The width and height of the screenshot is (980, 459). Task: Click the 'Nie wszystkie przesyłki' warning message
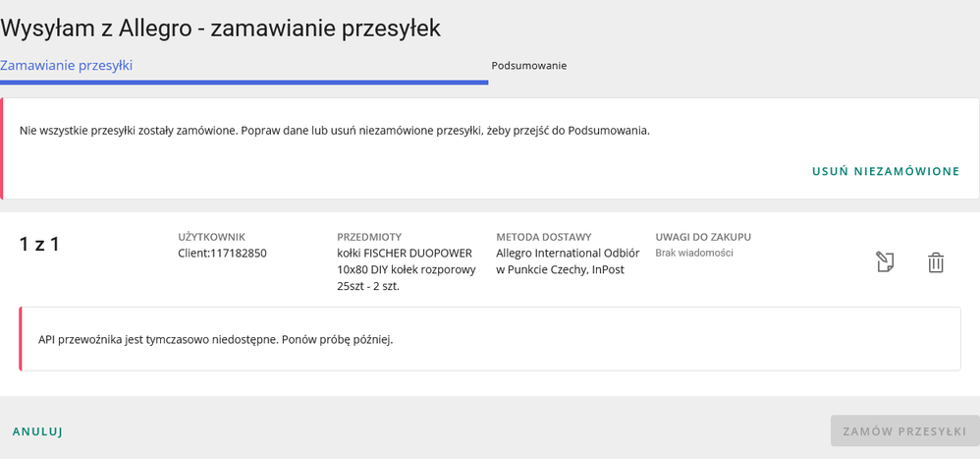click(334, 130)
